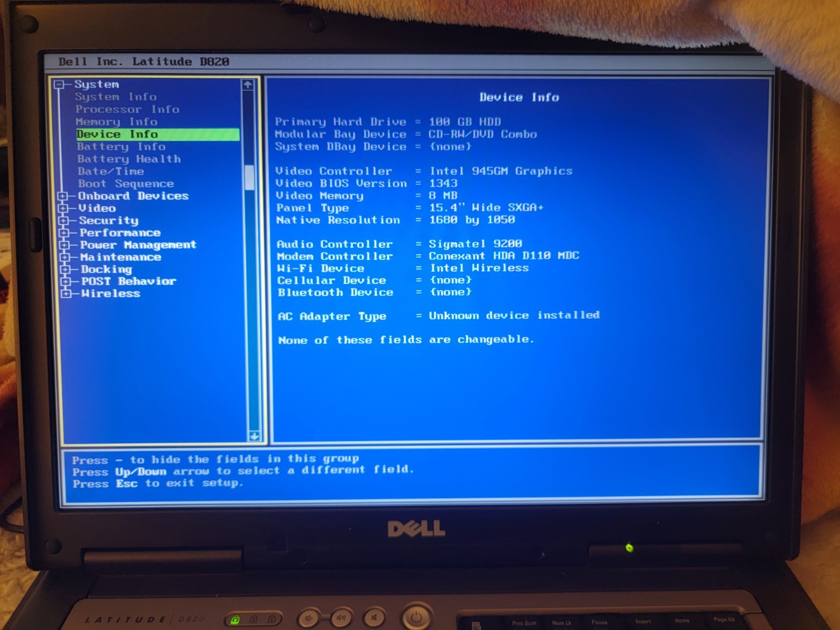Click the tree scrollbar up arrow
This screenshot has height=630, width=840.
(248, 85)
